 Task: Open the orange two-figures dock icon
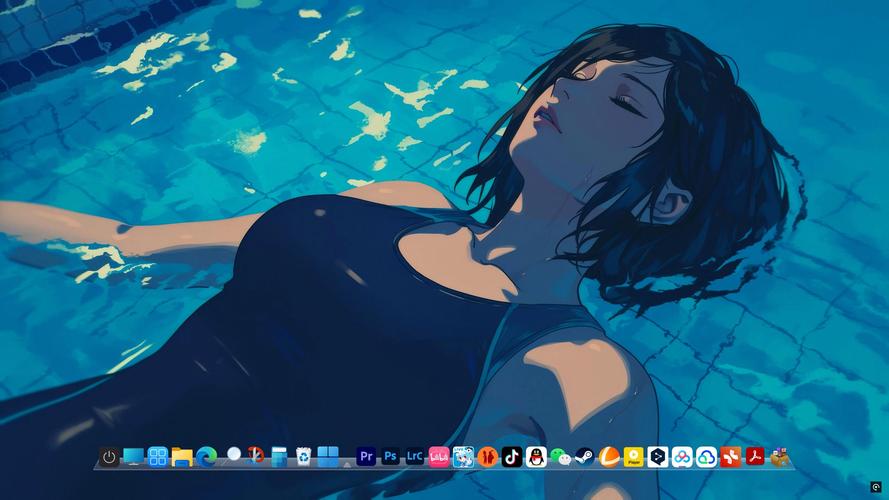click(x=488, y=456)
